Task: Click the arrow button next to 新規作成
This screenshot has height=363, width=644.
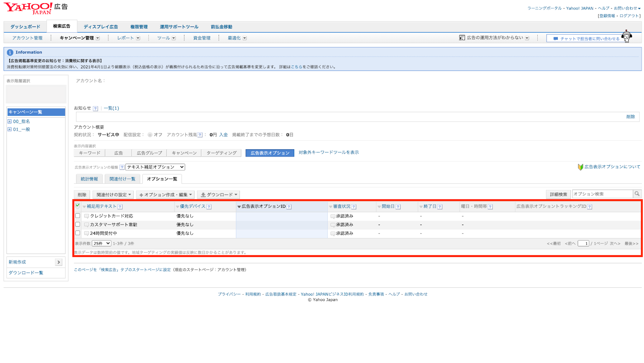Action: [59, 262]
